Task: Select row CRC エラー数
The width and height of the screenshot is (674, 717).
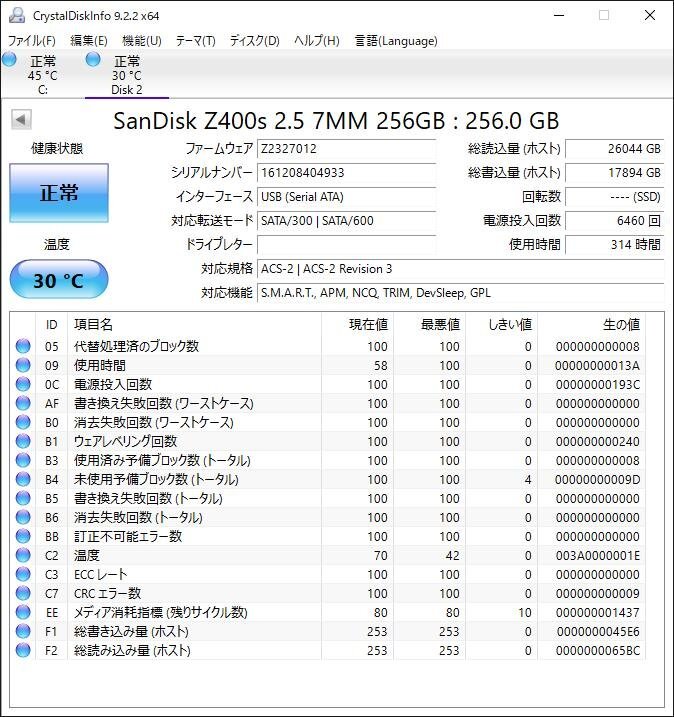Action: pyautogui.click(x=327, y=593)
